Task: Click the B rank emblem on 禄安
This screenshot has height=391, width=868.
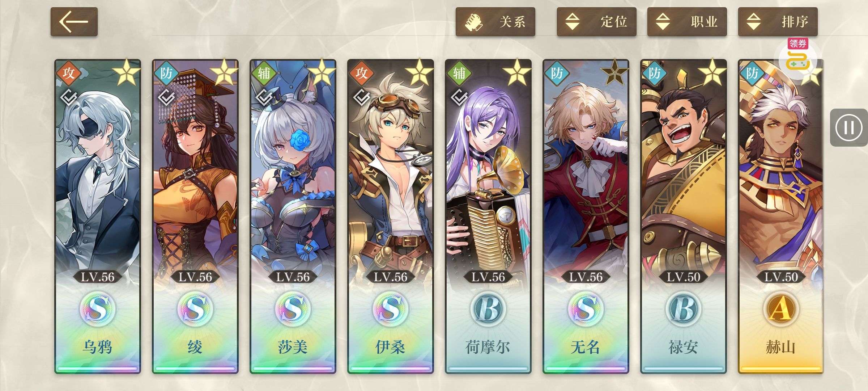Action: [684, 309]
